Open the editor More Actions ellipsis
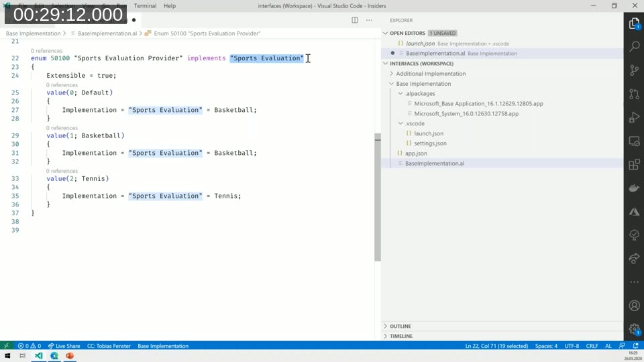Screen dimensions: 644x362 [x=369, y=20]
